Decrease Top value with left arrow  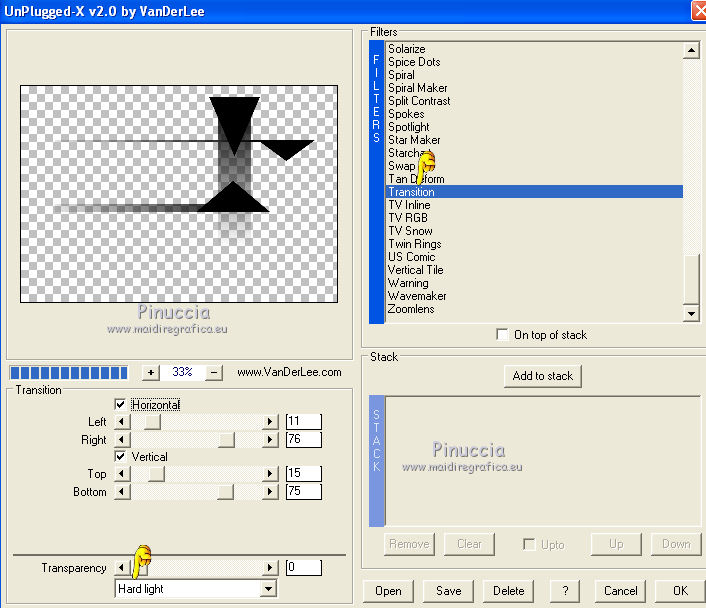point(122,474)
